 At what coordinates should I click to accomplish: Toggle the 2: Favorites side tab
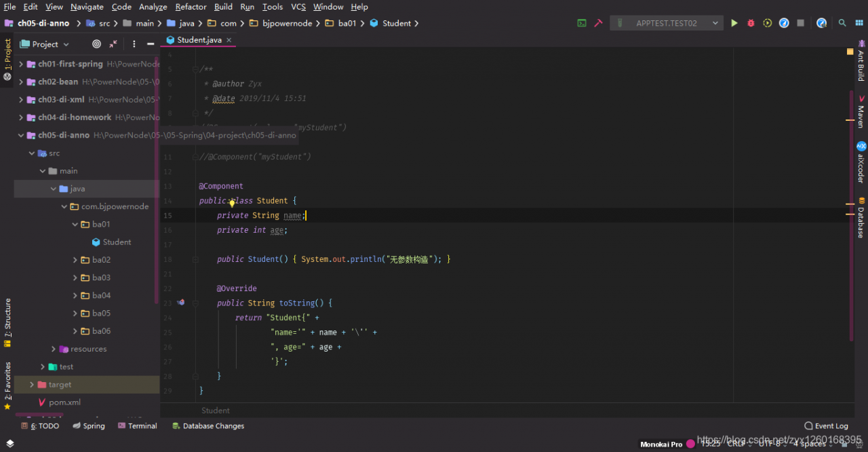(x=7, y=385)
